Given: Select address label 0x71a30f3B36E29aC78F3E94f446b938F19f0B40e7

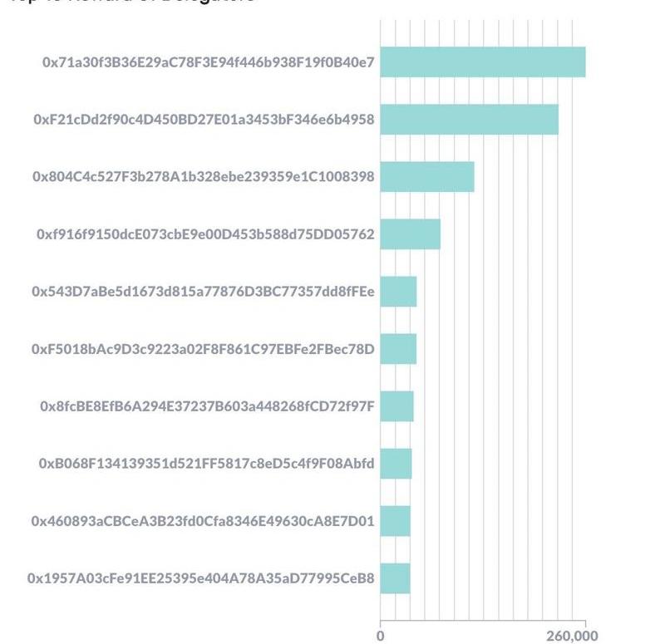Looking at the screenshot, I should [x=209, y=62].
